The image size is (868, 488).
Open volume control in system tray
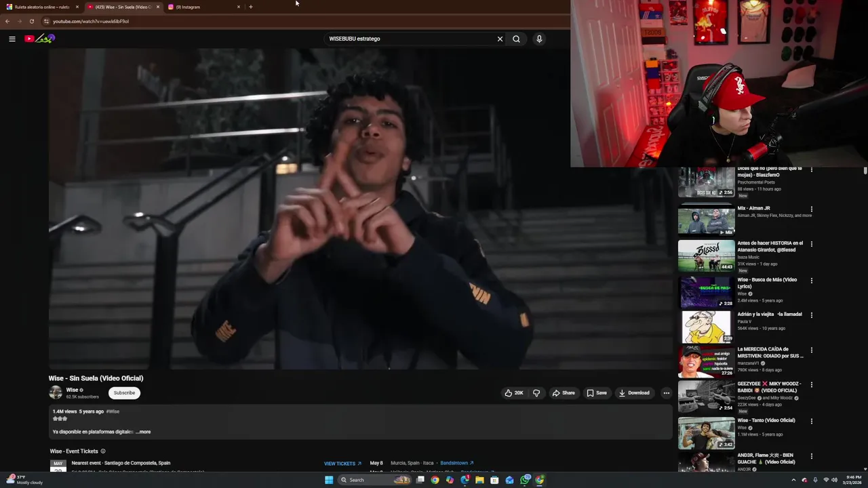[834, 480]
